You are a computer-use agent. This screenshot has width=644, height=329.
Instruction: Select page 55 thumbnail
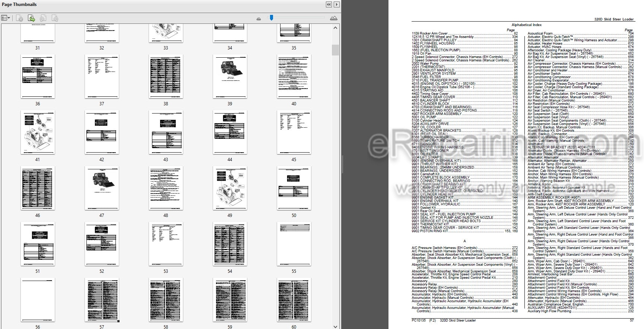click(x=294, y=244)
